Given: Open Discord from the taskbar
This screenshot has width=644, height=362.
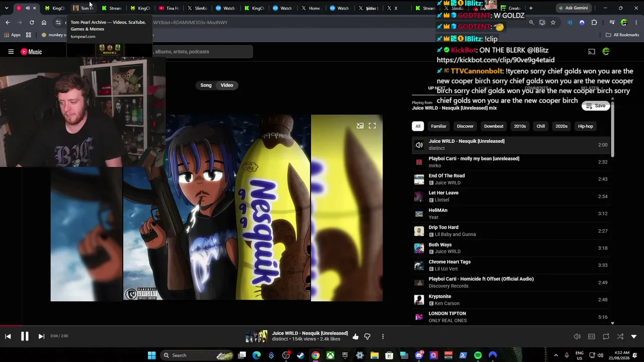Looking at the screenshot, I should pyautogui.click(x=419, y=355).
